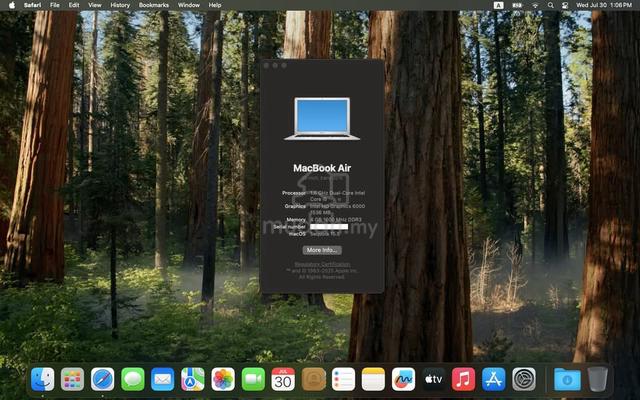Viewport: 640px width, 400px height.
Task: Open Control Center in menu bar
Action: [565, 5]
